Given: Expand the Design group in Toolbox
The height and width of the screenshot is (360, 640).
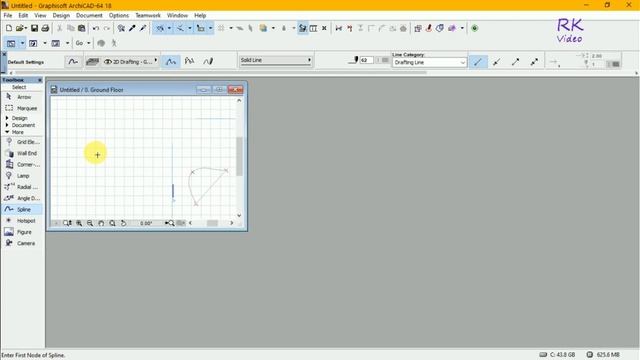Looking at the screenshot, I should pyautogui.click(x=16, y=118).
